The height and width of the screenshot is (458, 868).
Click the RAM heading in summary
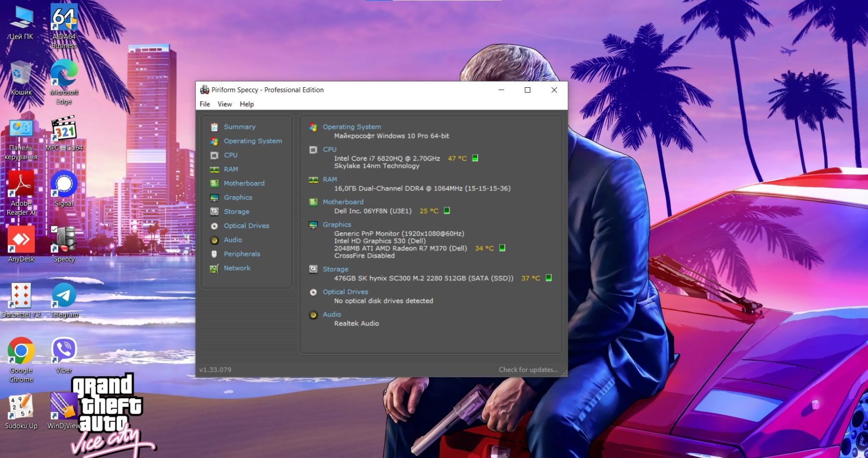coord(330,179)
